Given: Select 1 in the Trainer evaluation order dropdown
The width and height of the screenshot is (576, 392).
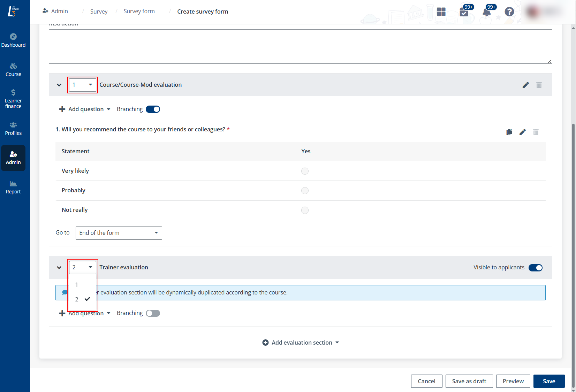Looking at the screenshot, I should [x=77, y=284].
